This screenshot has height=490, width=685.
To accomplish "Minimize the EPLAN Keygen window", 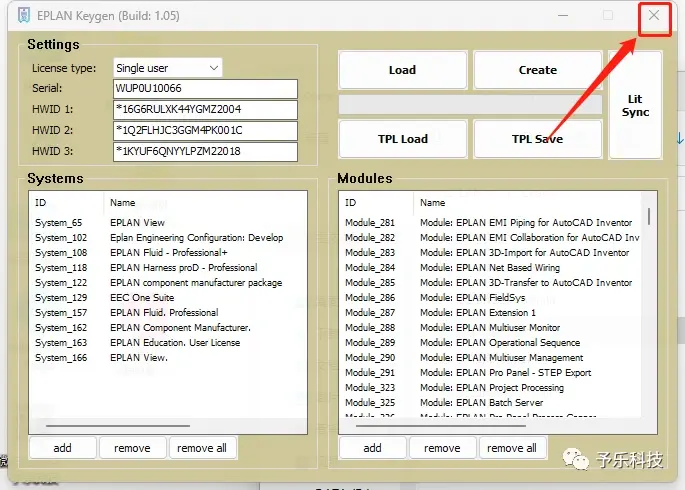I will coord(564,15).
